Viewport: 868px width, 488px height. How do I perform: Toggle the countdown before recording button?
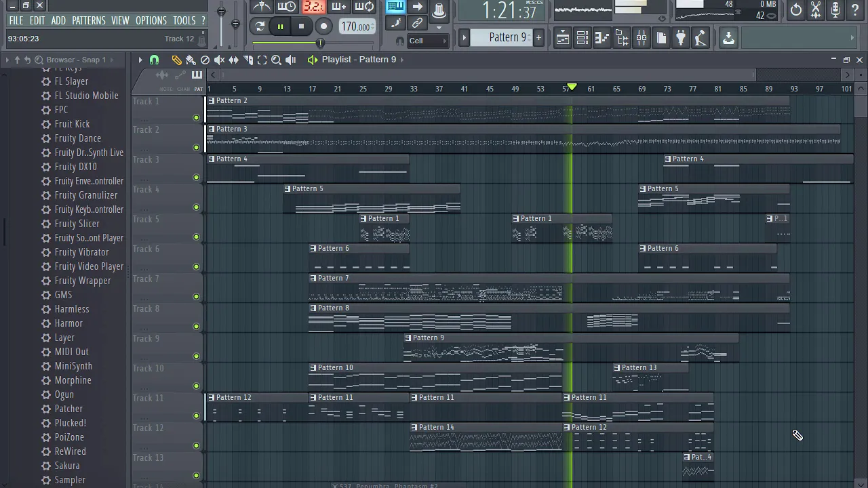(x=313, y=7)
